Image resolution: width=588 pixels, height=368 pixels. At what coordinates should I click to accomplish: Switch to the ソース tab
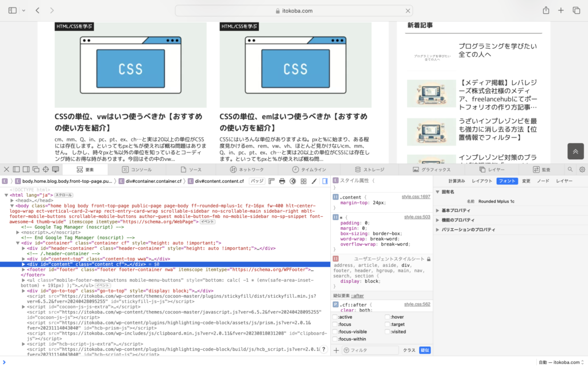coord(191,170)
